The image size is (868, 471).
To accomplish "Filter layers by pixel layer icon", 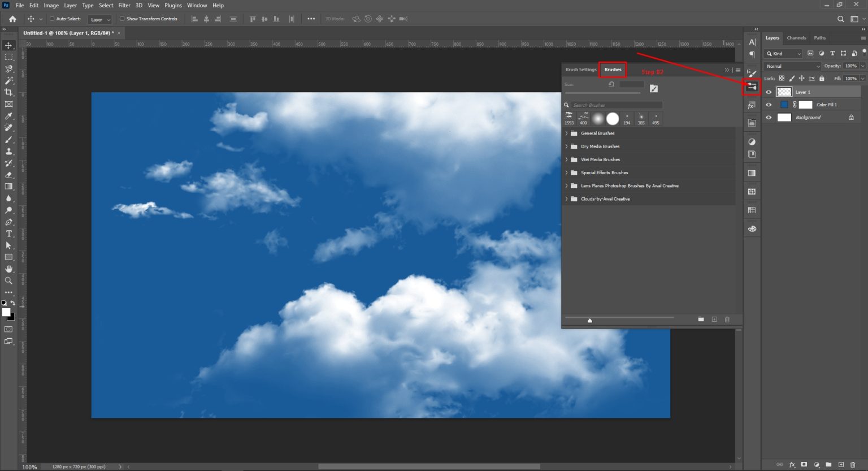I will pyautogui.click(x=810, y=53).
